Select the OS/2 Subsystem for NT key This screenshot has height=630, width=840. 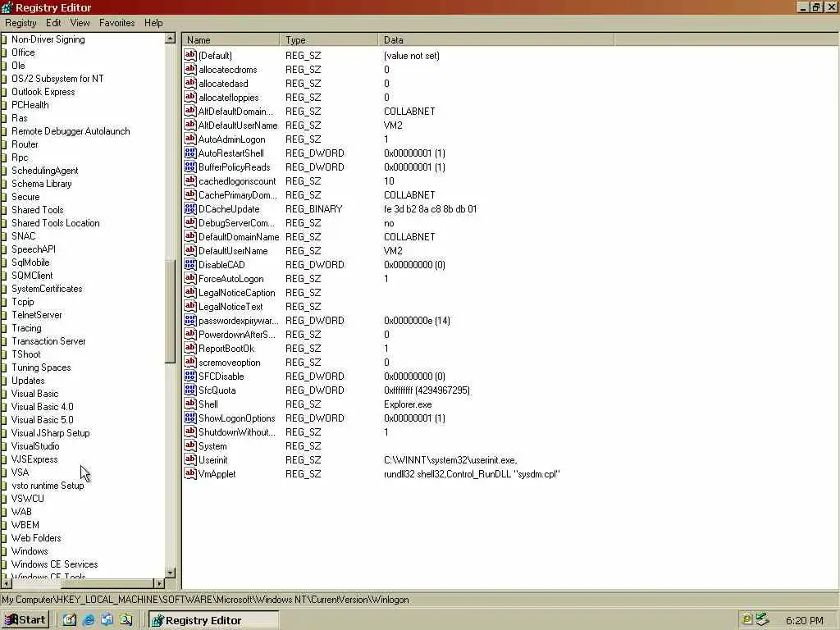click(58, 79)
